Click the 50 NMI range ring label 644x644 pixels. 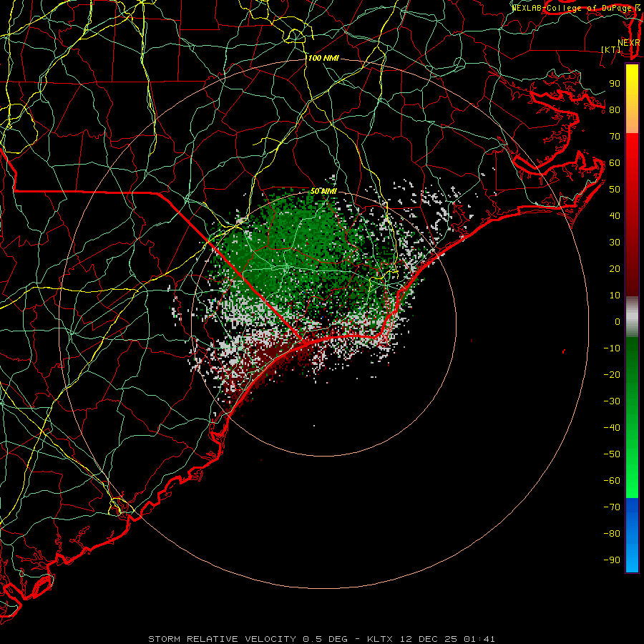tap(323, 191)
